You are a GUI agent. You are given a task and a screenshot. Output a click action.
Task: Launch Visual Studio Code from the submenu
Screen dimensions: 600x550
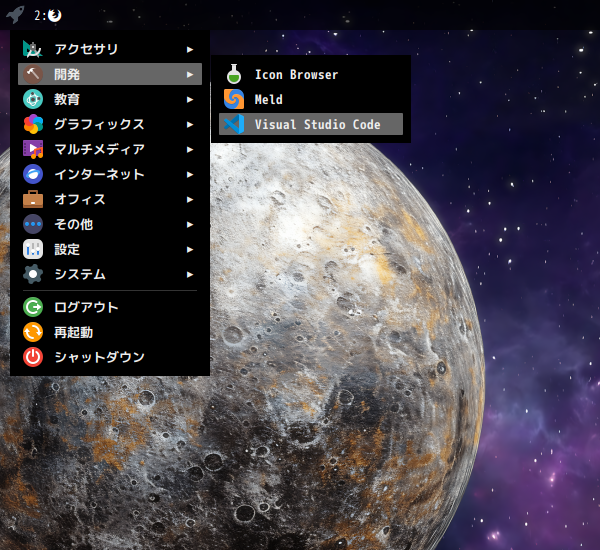(x=311, y=124)
